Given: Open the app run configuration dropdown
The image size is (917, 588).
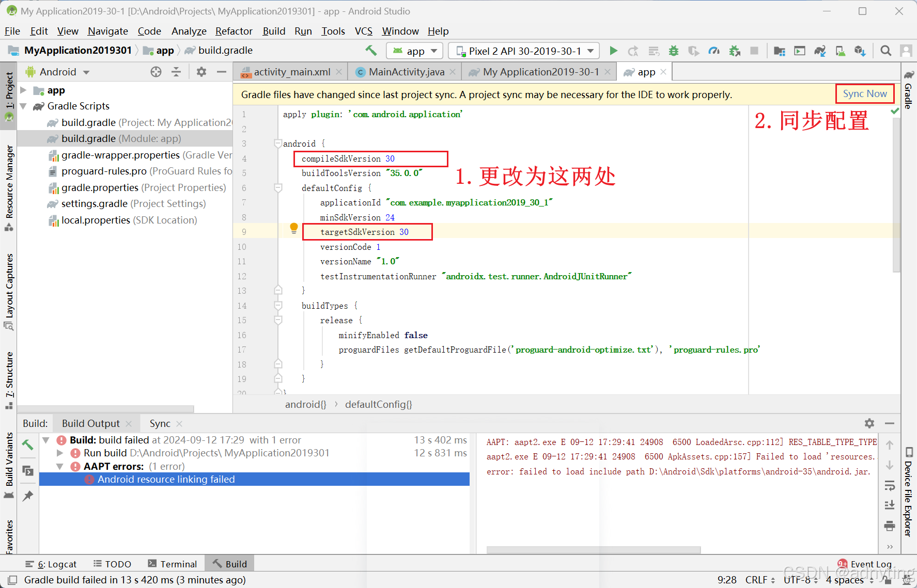Looking at the screenshot, I should coord(415,51).
